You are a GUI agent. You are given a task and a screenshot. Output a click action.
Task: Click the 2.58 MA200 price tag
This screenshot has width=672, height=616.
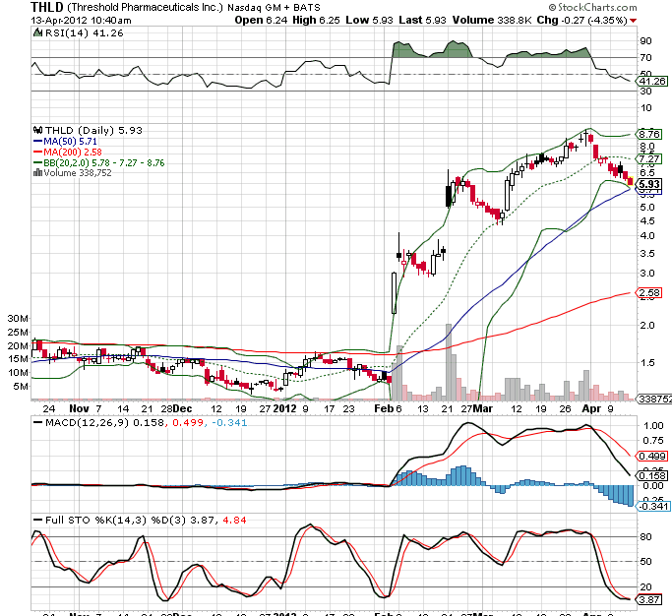coord(648,293)
